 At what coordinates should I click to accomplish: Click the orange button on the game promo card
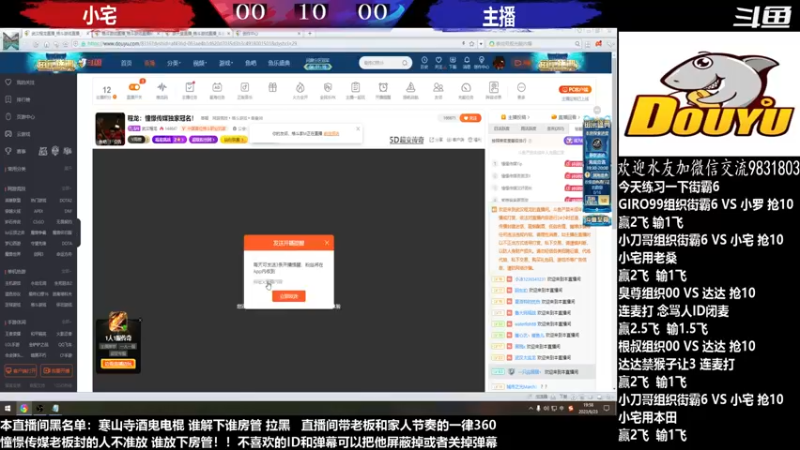coord(118,364)
